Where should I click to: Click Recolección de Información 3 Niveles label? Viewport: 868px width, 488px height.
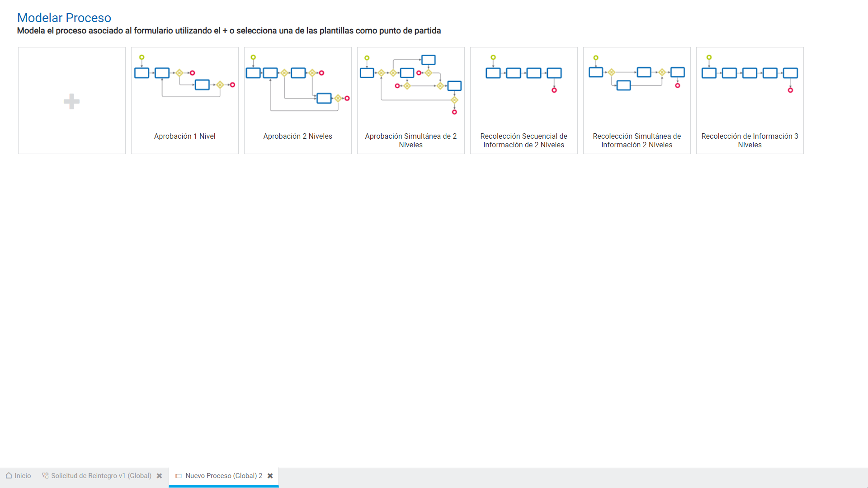[x=750, y=141]
